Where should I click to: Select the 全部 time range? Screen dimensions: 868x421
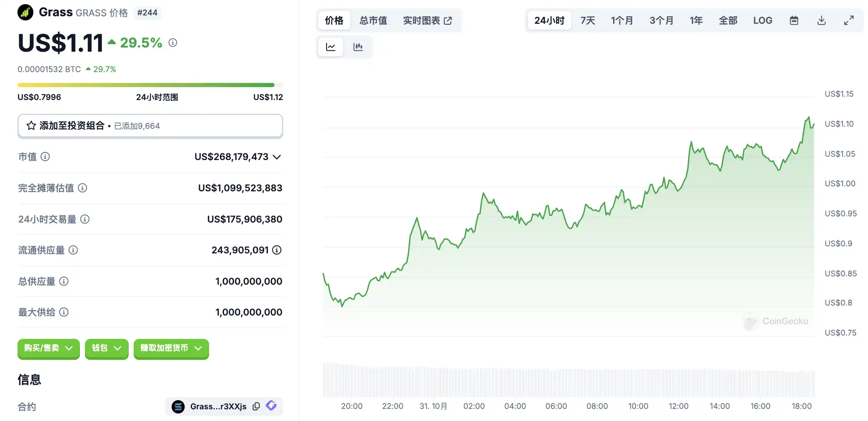point(728,20)
